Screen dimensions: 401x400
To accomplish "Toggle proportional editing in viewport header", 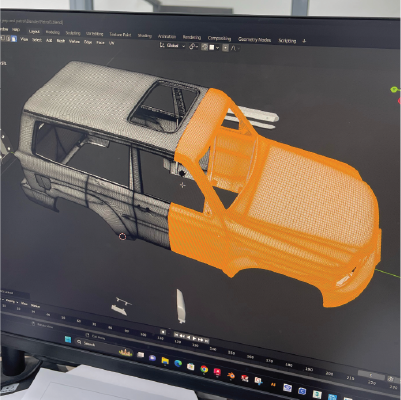I will [x=225, y=48].
